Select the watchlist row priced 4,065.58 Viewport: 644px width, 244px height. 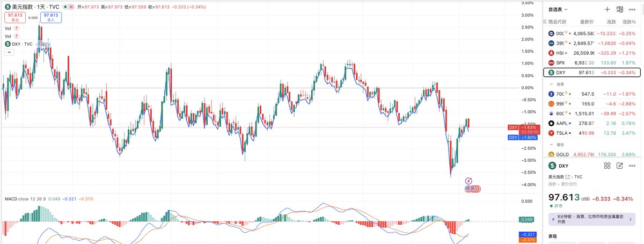tap(592, 33)
